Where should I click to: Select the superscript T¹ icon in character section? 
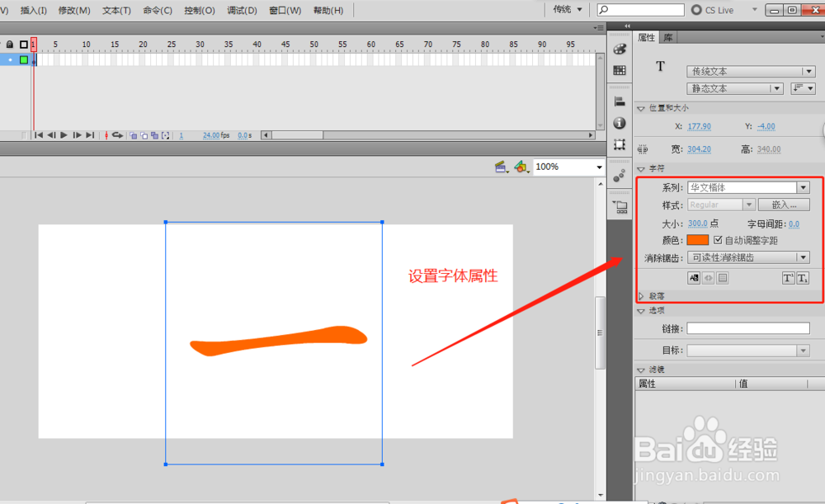click(x=788, y=277)
